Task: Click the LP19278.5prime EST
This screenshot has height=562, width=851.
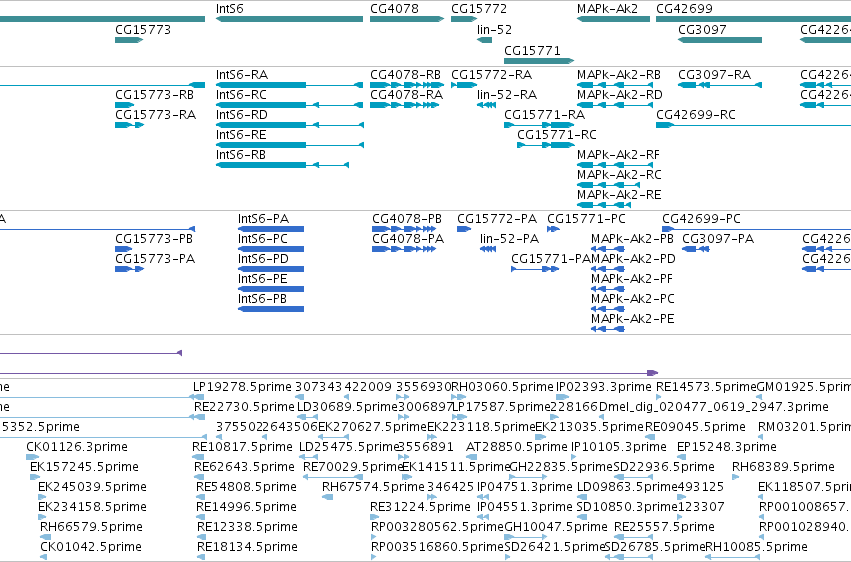Action: click(x=243, y=387)
